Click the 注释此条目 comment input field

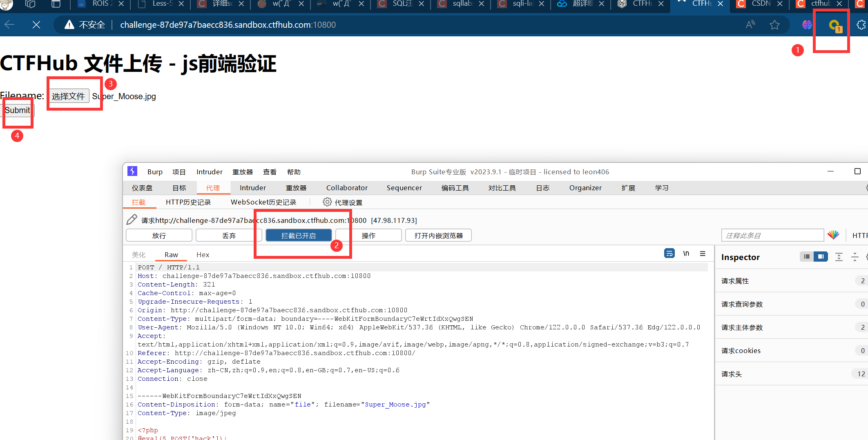pyautogui.click(x=772, y=236)
